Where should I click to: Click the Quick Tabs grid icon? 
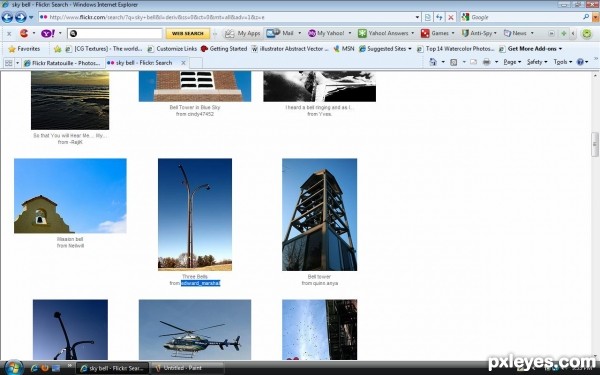(8, 63)
